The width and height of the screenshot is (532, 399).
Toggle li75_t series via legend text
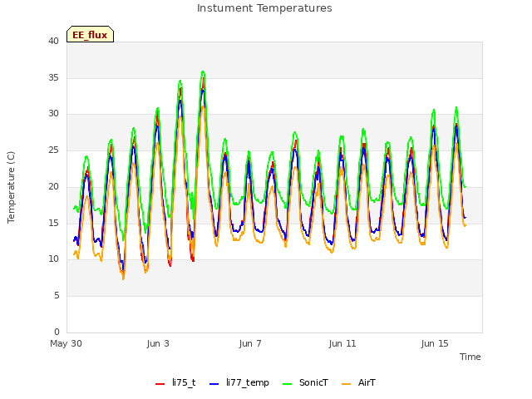coord(184,382)
